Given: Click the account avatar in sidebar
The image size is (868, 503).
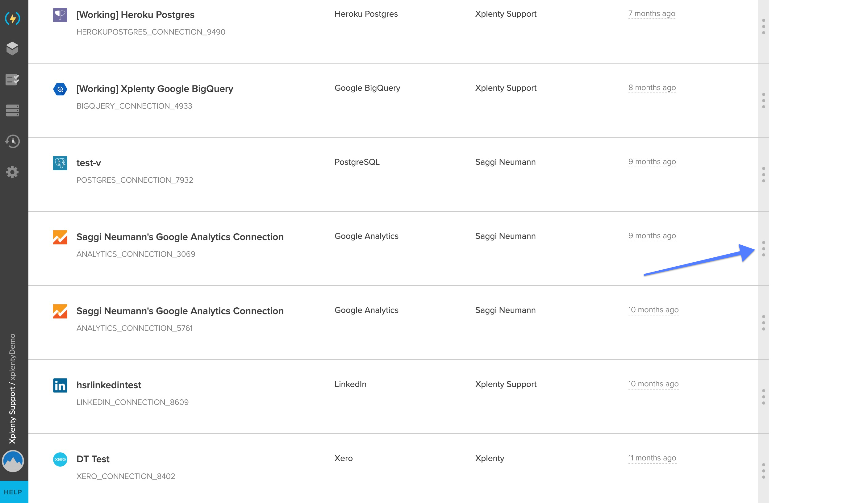Looking at the screenshot, I should 13,461.
